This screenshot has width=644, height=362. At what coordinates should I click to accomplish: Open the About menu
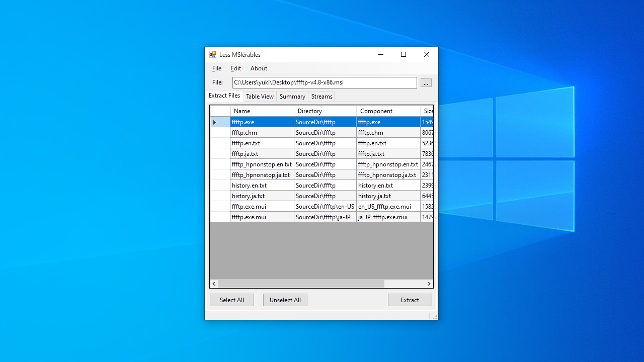[259, 68]
